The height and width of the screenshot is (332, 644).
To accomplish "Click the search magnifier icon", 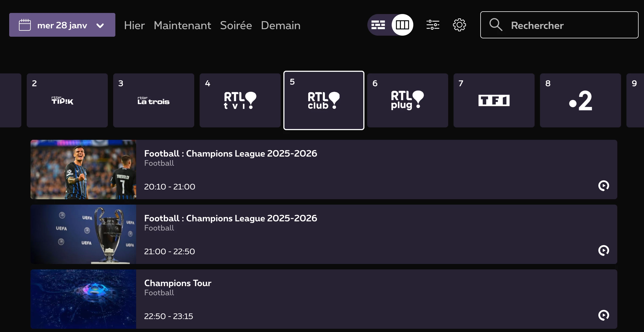I will click(x=496, y=25).
